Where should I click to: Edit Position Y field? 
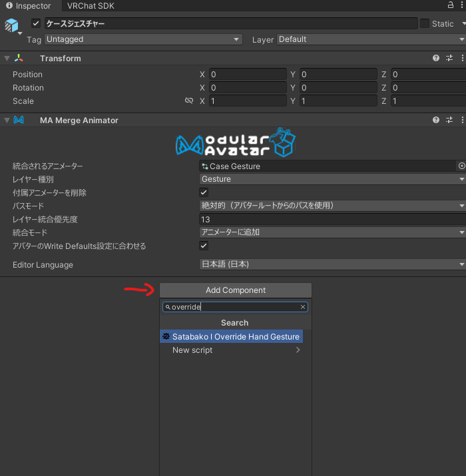coord(338,75)
